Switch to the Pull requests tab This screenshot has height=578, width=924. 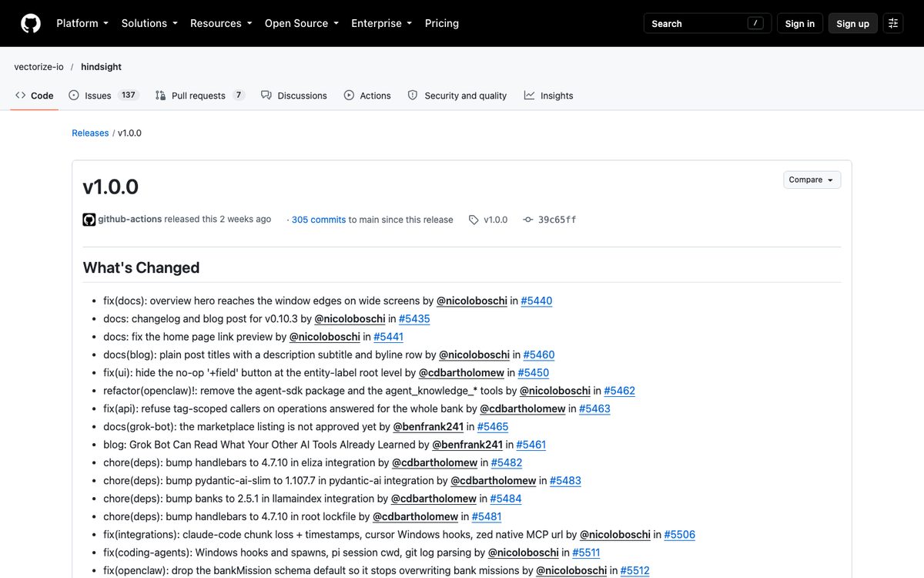click(200, 96)
